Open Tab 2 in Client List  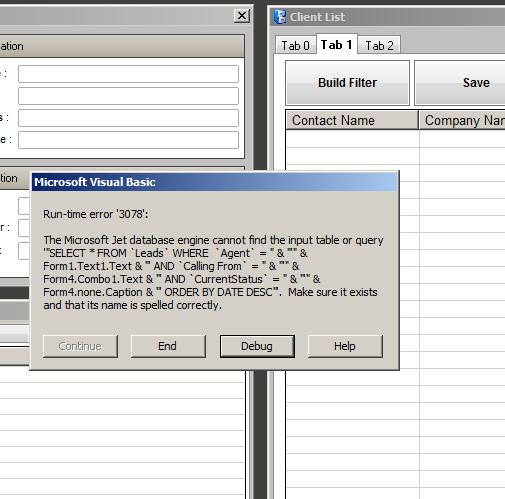point(379,45)
